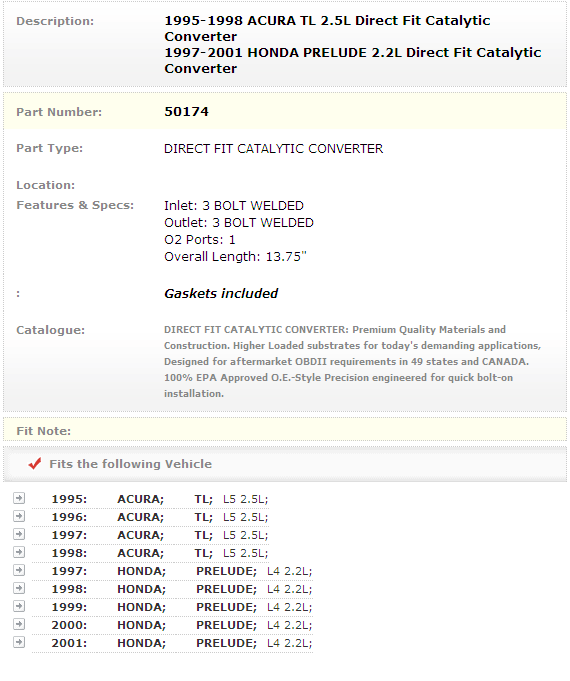This screenshot has height=681, width=570.
Task: Click L5 2.5L; in the 1998 row
Action: [245, 553]
